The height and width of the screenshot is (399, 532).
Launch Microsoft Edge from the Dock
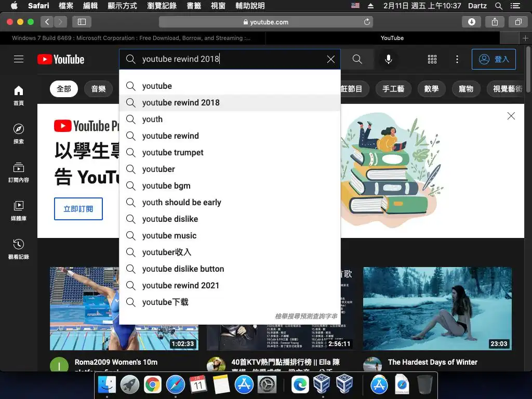(x=300, y=385)
